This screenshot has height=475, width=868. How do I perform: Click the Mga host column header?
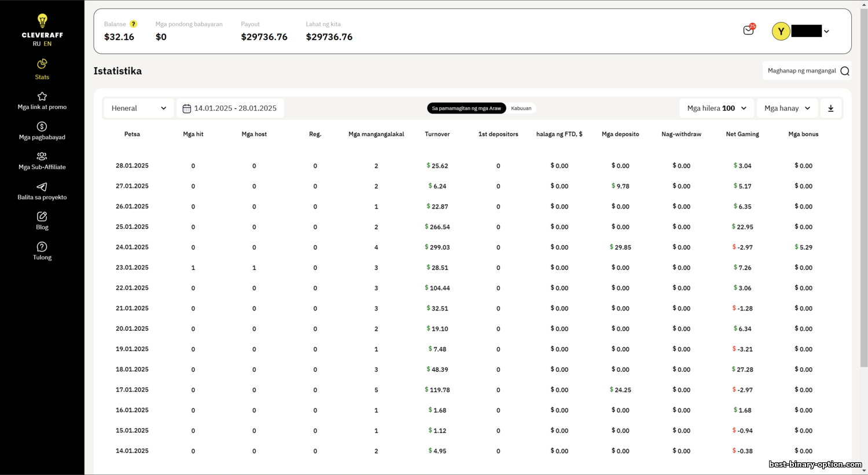click(254, 134)
